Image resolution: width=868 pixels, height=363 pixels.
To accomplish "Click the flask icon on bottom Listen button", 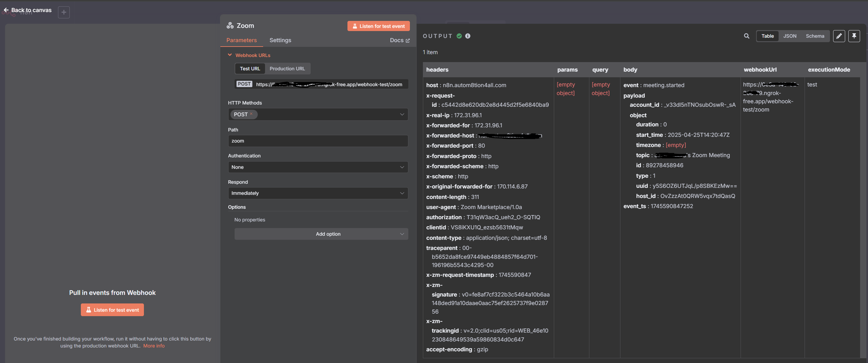I will click(x=89, y=310).
